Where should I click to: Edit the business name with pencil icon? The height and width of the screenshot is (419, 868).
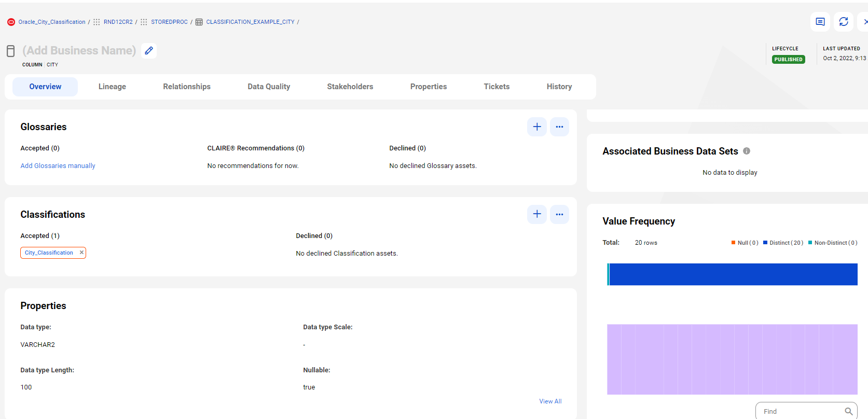149,50
